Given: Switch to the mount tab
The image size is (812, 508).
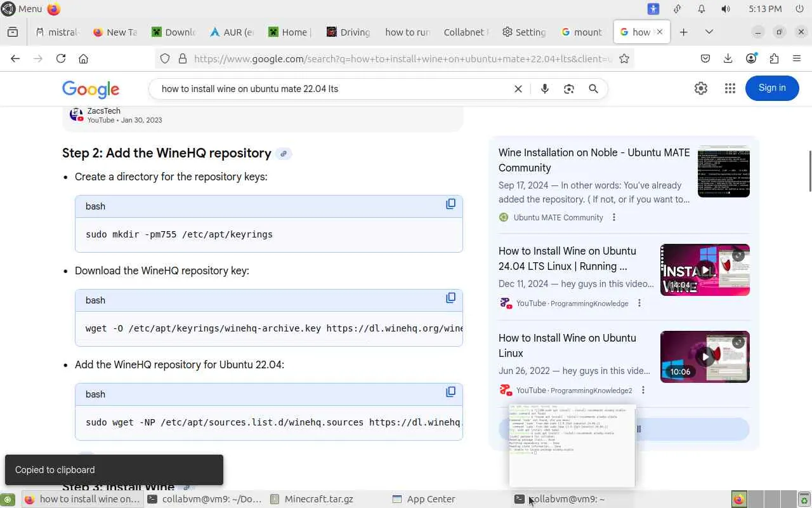Looking at the screenshot, I should point(582,32).
